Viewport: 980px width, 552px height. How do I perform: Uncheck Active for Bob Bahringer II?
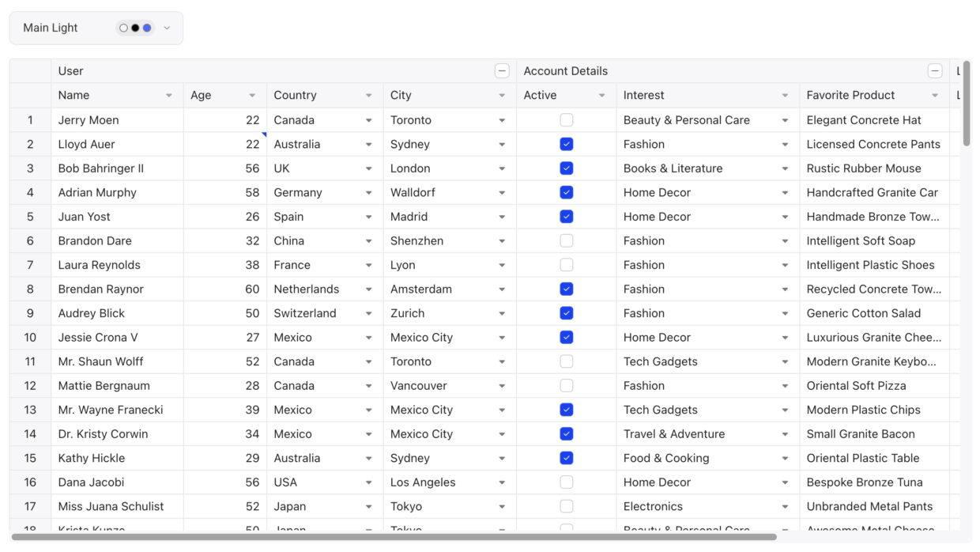point(567,168)
